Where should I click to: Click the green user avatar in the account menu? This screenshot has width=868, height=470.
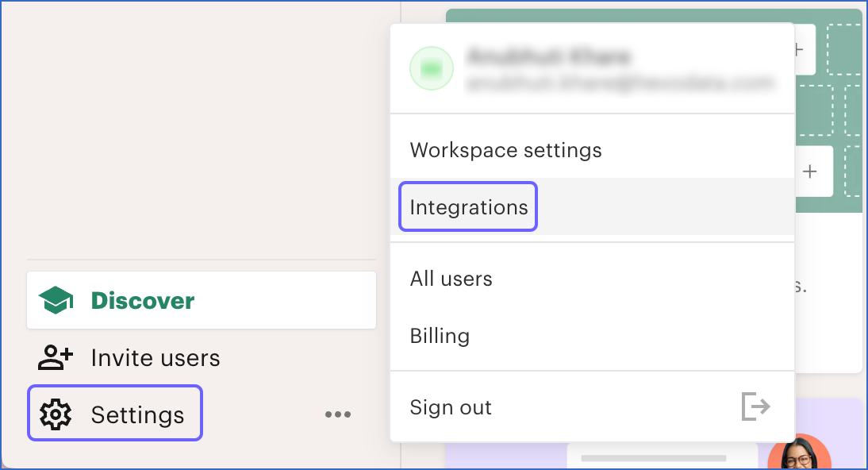[431, 68]
